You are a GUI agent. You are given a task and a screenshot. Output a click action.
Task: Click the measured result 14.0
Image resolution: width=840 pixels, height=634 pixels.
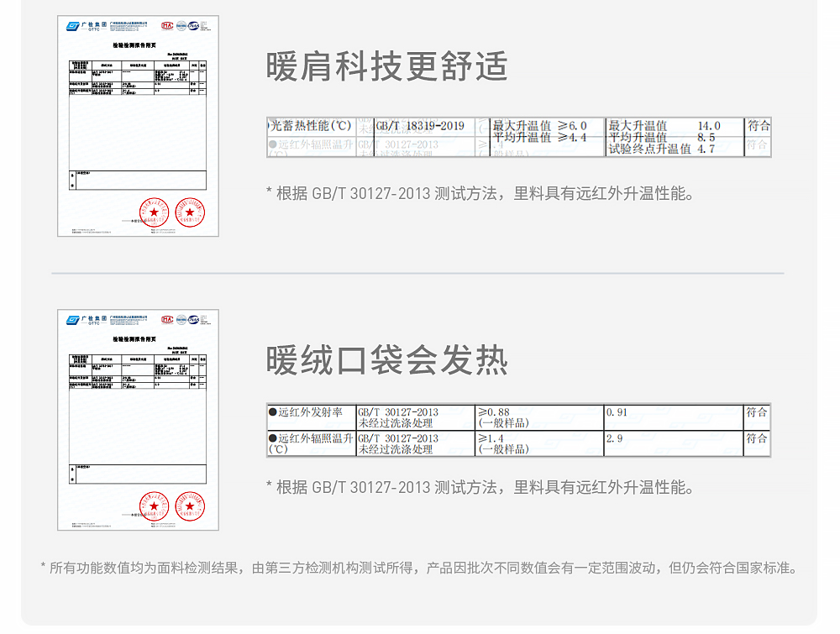(x=709, y=126)
